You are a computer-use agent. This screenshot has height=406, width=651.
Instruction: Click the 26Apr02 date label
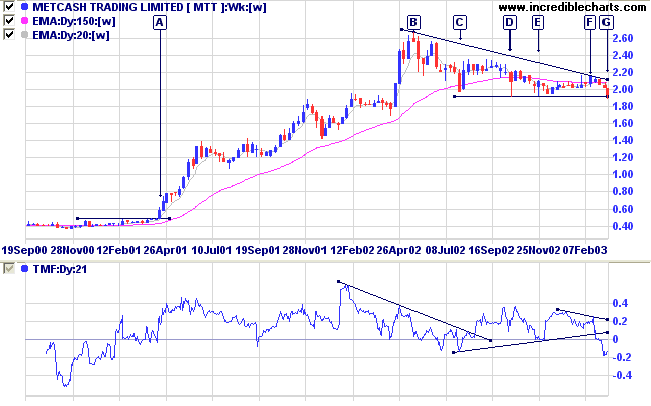pyautogui.click(x=399, y=250)
